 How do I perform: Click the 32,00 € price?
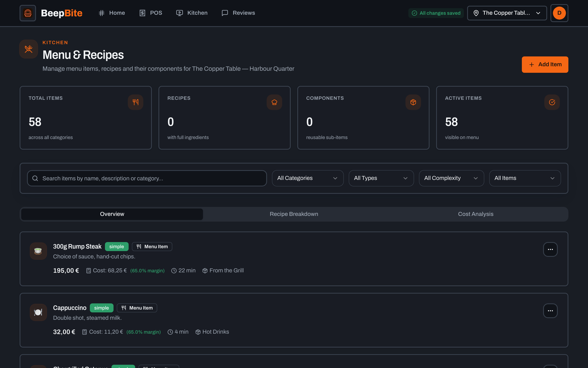click(x=64, y=332)
